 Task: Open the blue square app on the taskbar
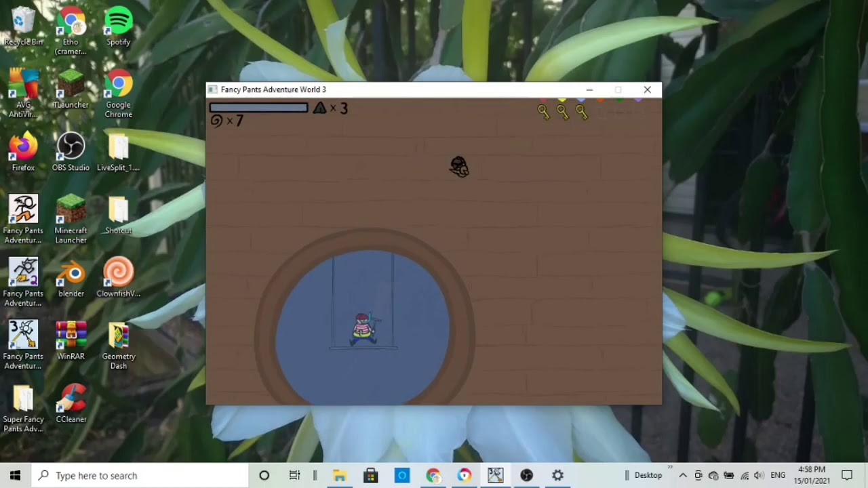401,475
